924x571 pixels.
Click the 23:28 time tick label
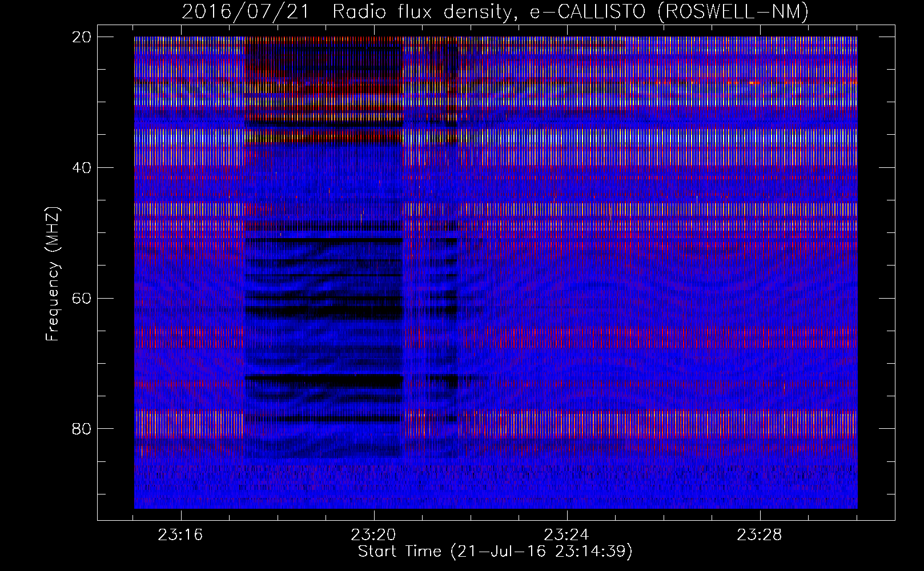coord(759,535)
